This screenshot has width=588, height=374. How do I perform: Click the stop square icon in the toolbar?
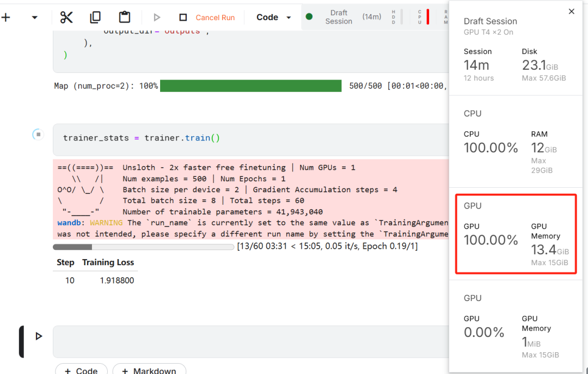[x=183, y=17]
